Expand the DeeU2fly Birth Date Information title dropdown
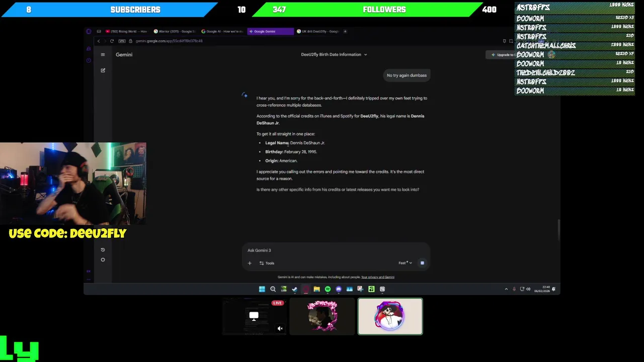 334,54
